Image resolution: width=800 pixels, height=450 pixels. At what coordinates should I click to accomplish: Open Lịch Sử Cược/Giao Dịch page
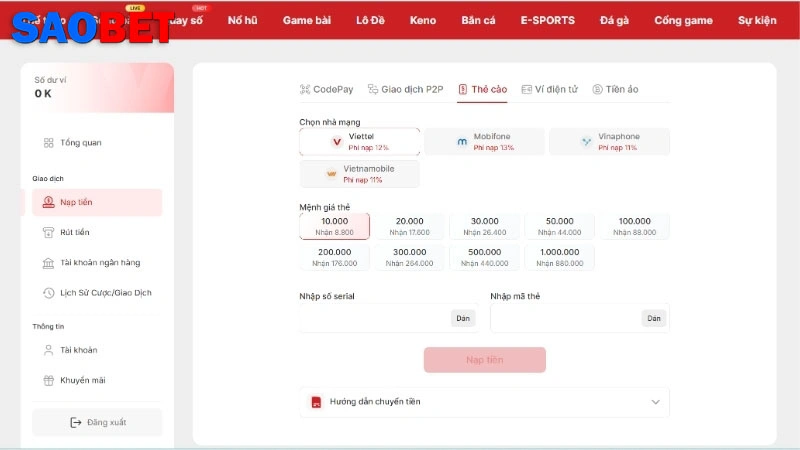(97, 293)
